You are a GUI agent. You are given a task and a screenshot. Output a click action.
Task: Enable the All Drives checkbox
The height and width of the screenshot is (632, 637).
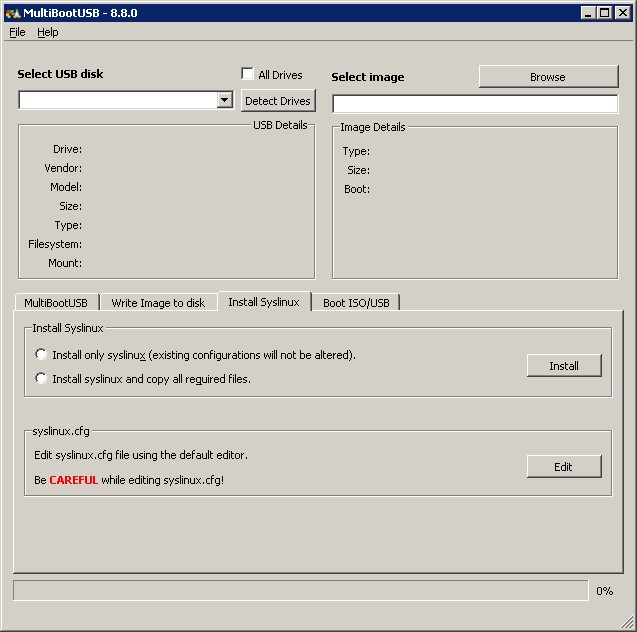pyautogui.click(x=247, y=74)
